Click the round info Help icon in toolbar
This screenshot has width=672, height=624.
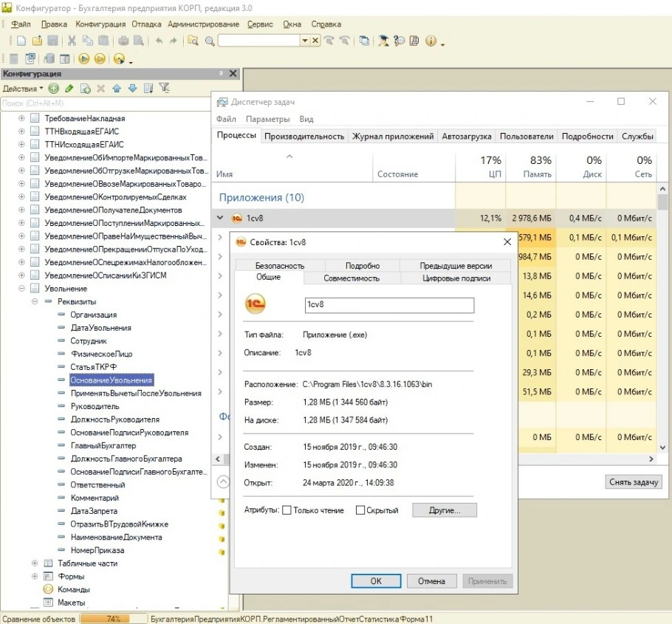pos(431,41)
